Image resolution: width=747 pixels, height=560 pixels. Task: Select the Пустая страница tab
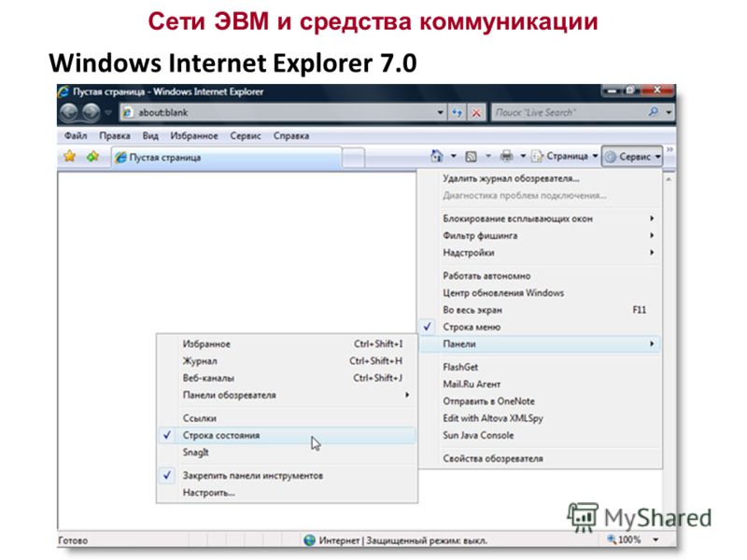227,158
